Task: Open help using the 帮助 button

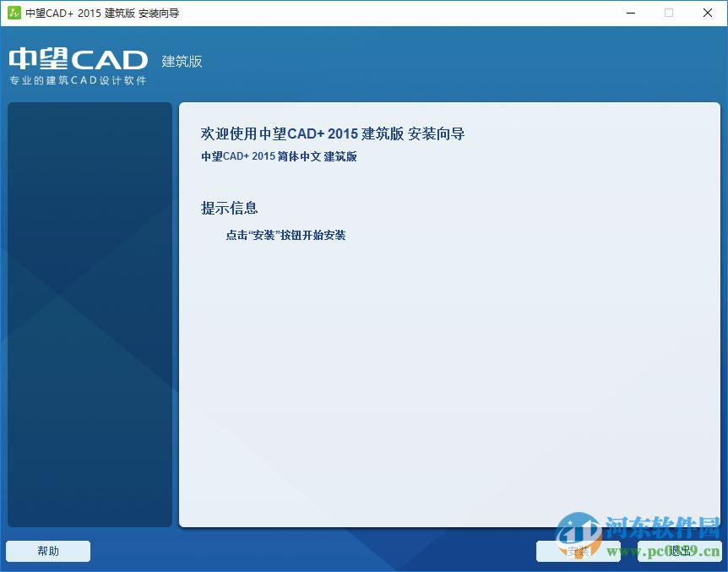Action: [x=47, y=551]
